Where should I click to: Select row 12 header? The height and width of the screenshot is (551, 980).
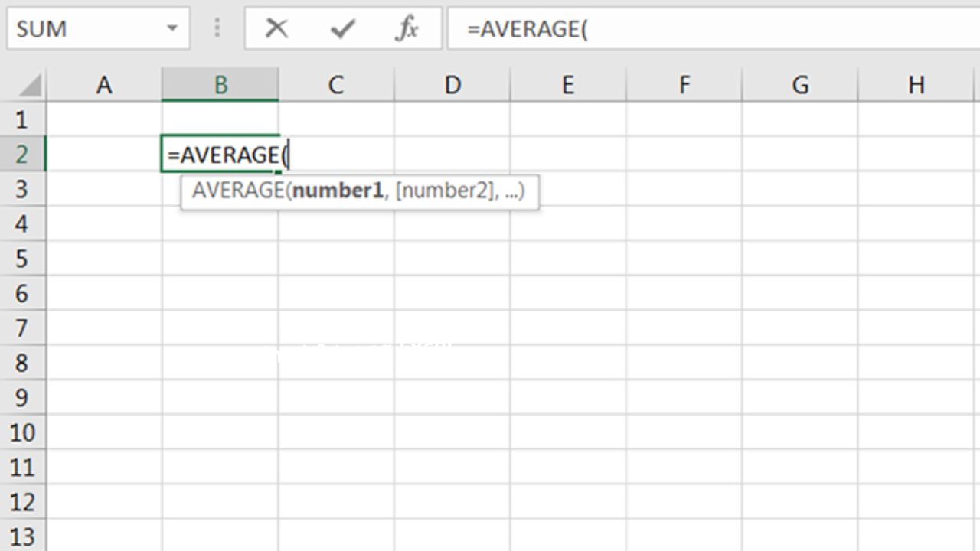point(22,502)
